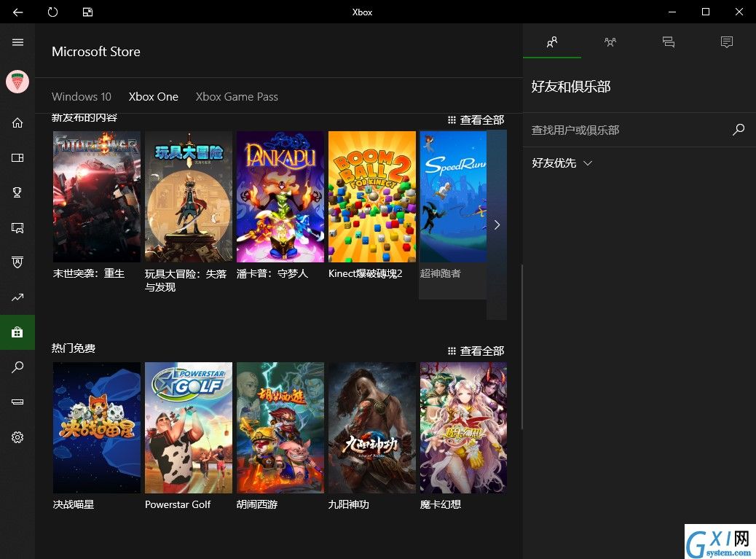Switch to the Parties tab icon
The height and width of the screenshot is (559, 756).
pos(610,42)
